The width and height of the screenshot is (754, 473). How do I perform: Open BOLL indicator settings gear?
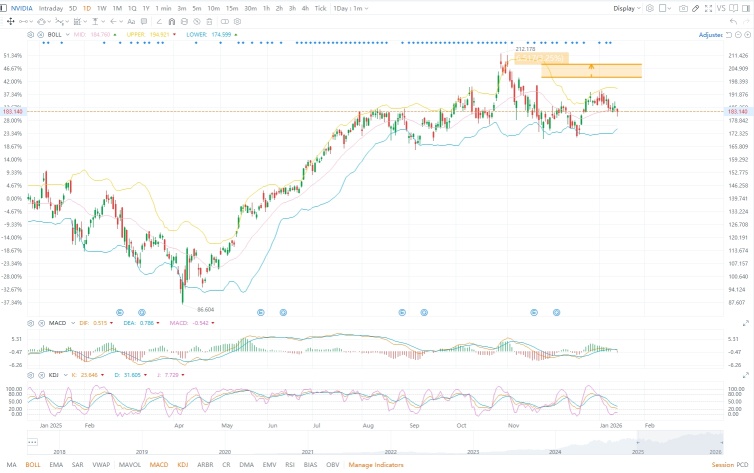(30, 35)
